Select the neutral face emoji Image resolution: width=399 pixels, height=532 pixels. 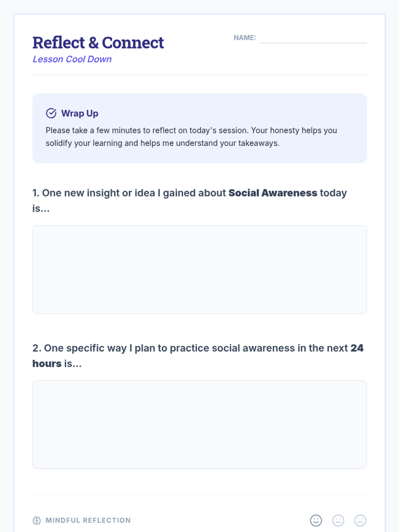[338, 520]
